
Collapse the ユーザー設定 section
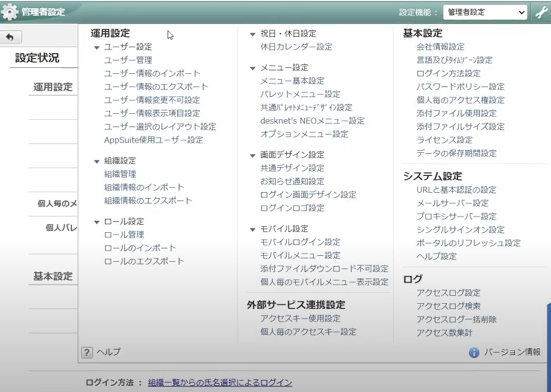[97, 47]
